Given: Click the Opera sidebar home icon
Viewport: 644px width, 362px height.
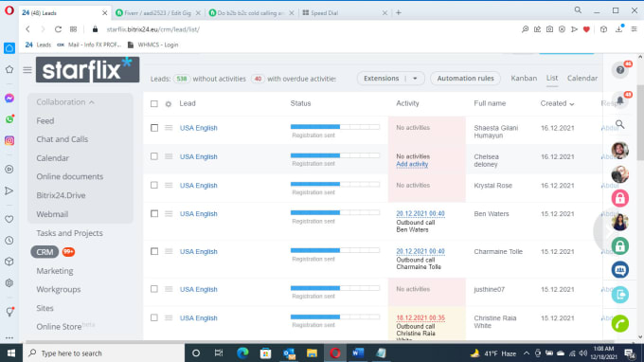Looking at the screenshot, I should pyautogui.click(x=9, y=48).
